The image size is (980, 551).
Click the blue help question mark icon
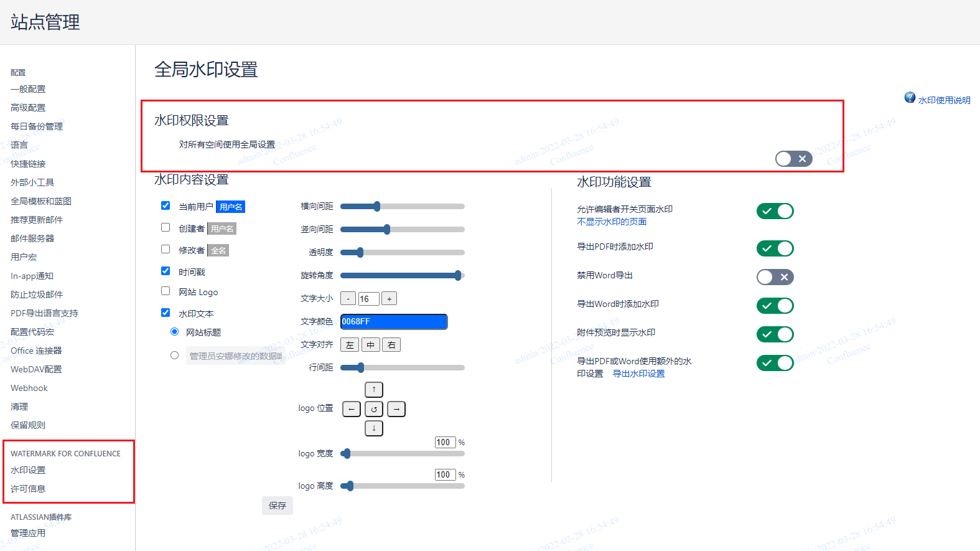910,98
